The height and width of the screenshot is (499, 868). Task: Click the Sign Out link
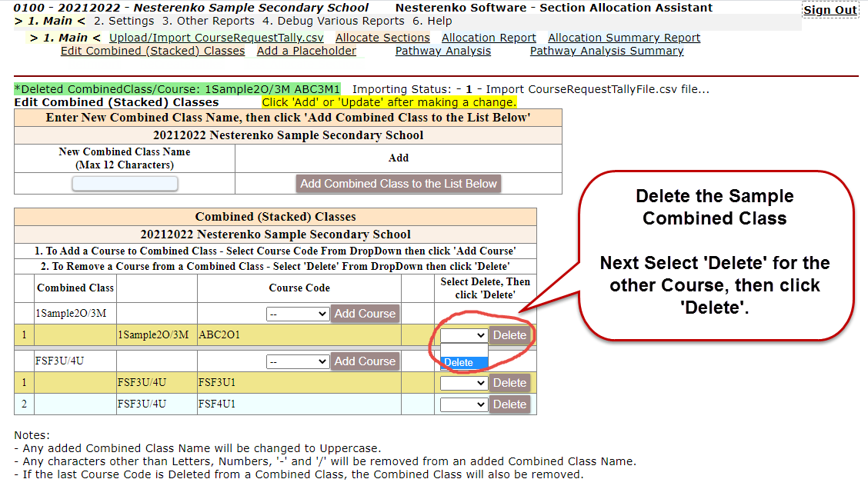[x=830, y=10]
